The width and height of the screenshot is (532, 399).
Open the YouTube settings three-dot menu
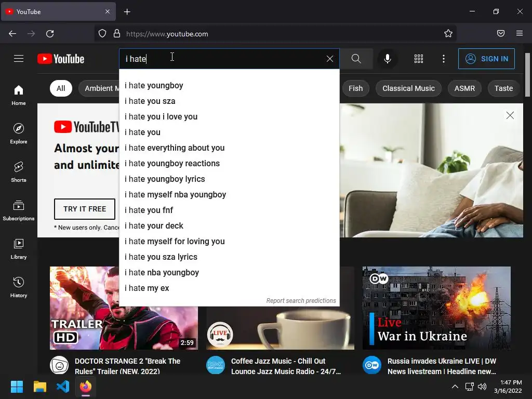[444, 59]
